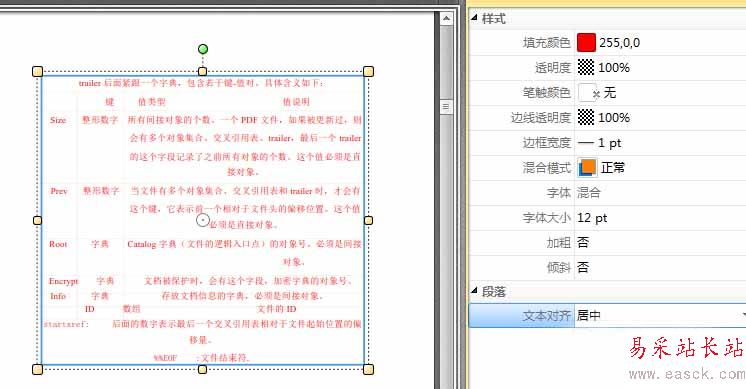This screenshot has height=389, width=746.
Task: Click blend mode value 正常
Action: [x=613, y=167]
